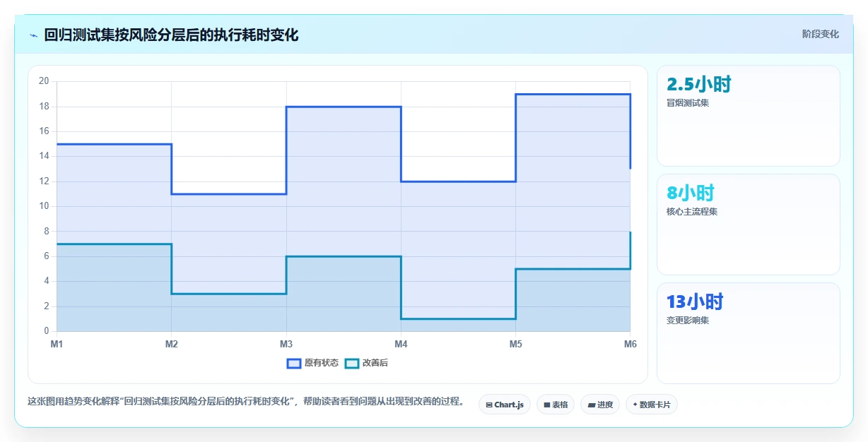The width and height of the screenshot is (868, 442).
Task: Click the M3 x-axis label
Action: [x=286, y=344]
